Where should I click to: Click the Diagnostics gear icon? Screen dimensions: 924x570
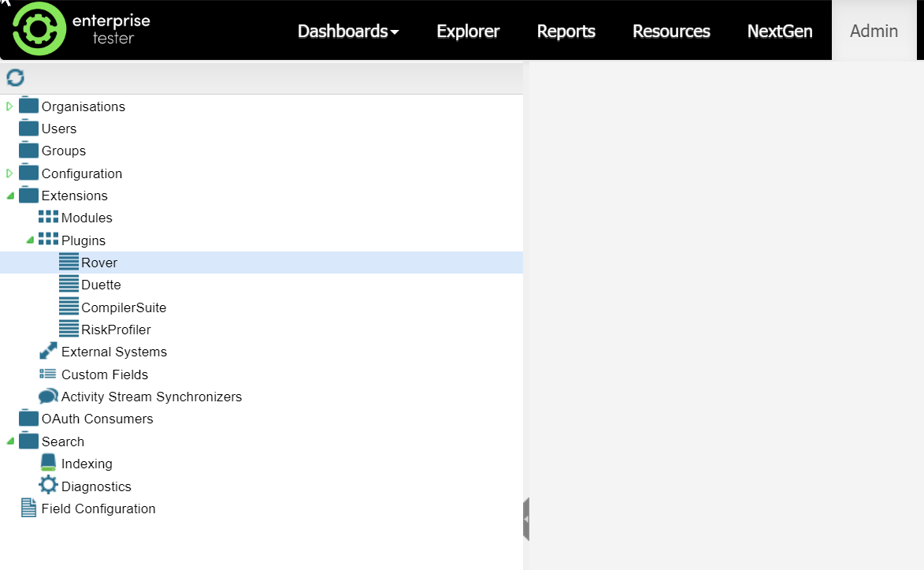point(48,486)
